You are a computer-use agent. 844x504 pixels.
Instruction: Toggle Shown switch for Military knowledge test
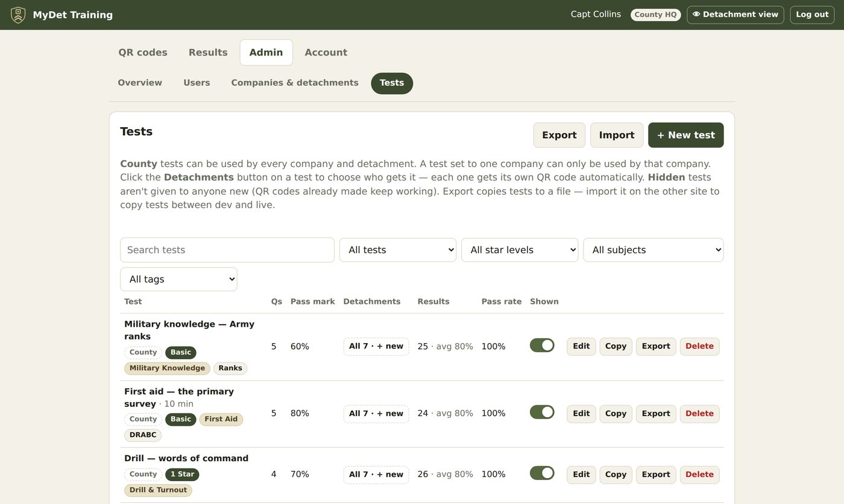coord(542,345)
